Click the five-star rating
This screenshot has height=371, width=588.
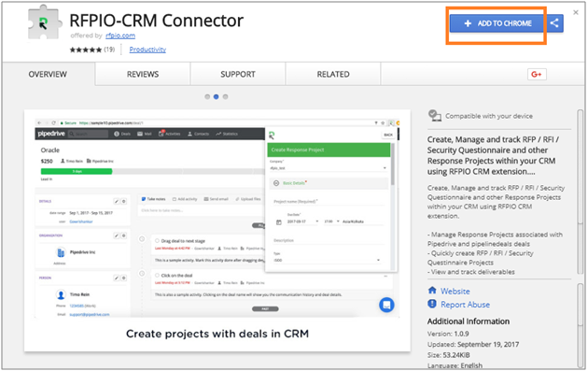pyautogui.click(x=86, y=50)
